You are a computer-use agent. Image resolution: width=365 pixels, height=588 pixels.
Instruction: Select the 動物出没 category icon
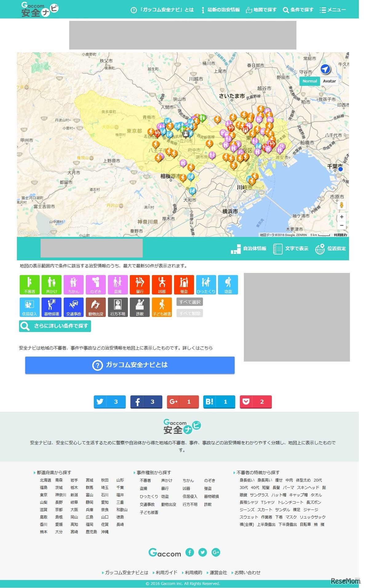(x=96, y=307)
